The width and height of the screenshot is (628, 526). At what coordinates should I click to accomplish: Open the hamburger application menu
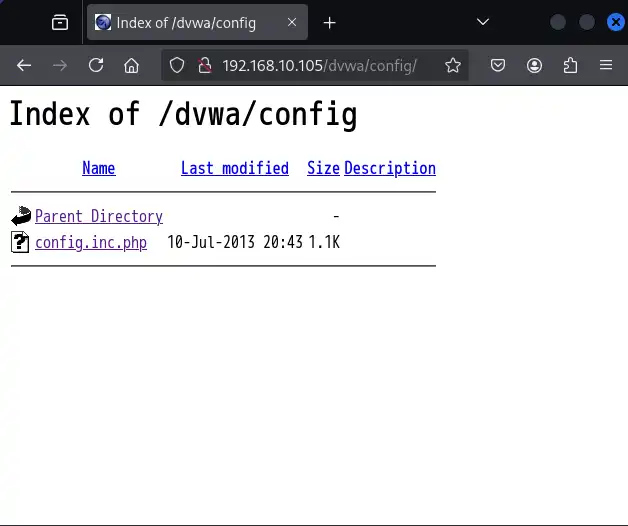(x=606, y=65)
